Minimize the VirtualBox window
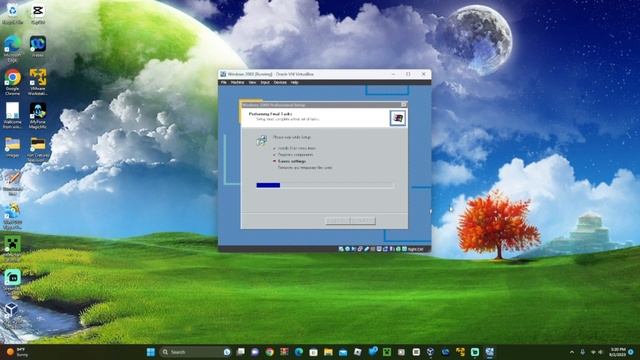 click(393, 74)
